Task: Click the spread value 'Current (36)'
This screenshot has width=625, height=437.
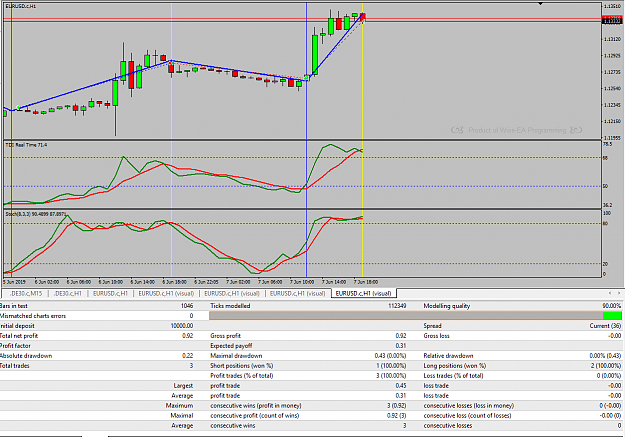Action: pyautogui.click(x=605, y=326)
